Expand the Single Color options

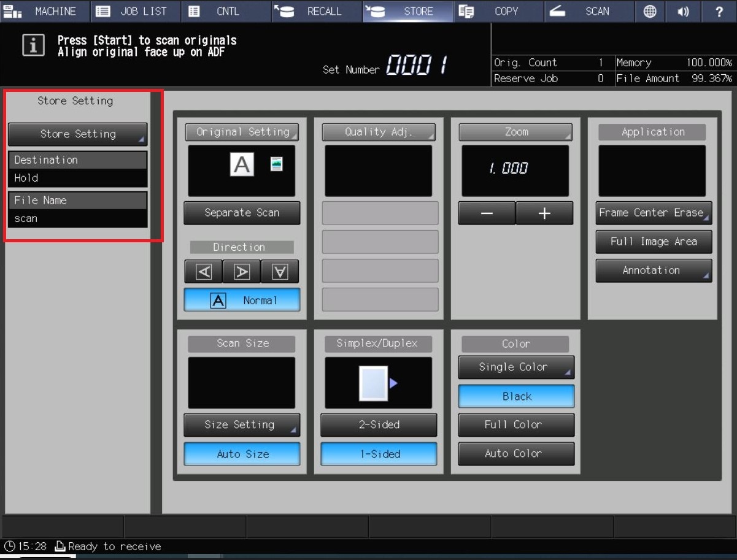click(516, 367)
